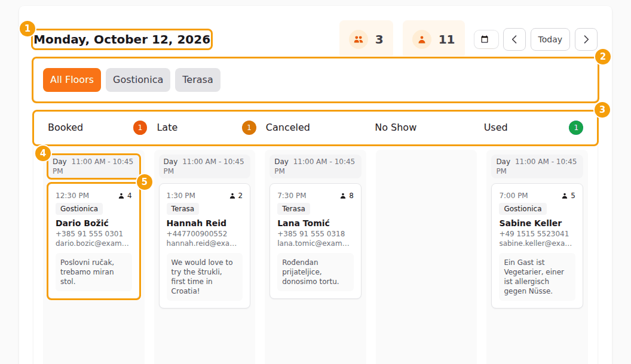631x364 pixels.
Task: Click phone number +447700900552
Action: 197,234
